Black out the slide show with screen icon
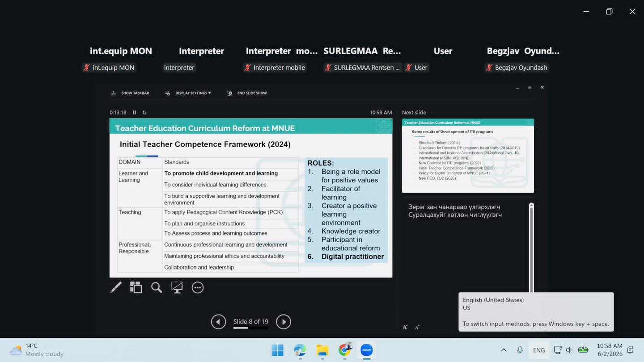644x362 pixels. point(177,287)
